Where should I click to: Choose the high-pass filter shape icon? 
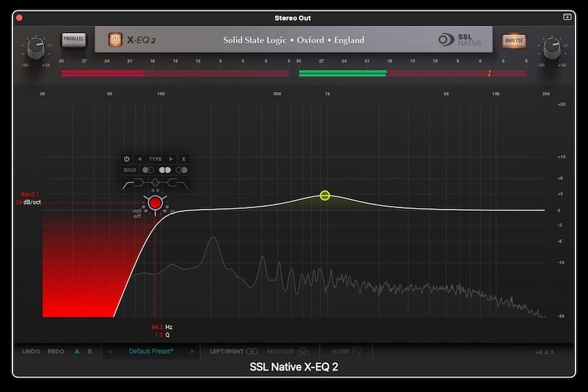click(127, 184)
